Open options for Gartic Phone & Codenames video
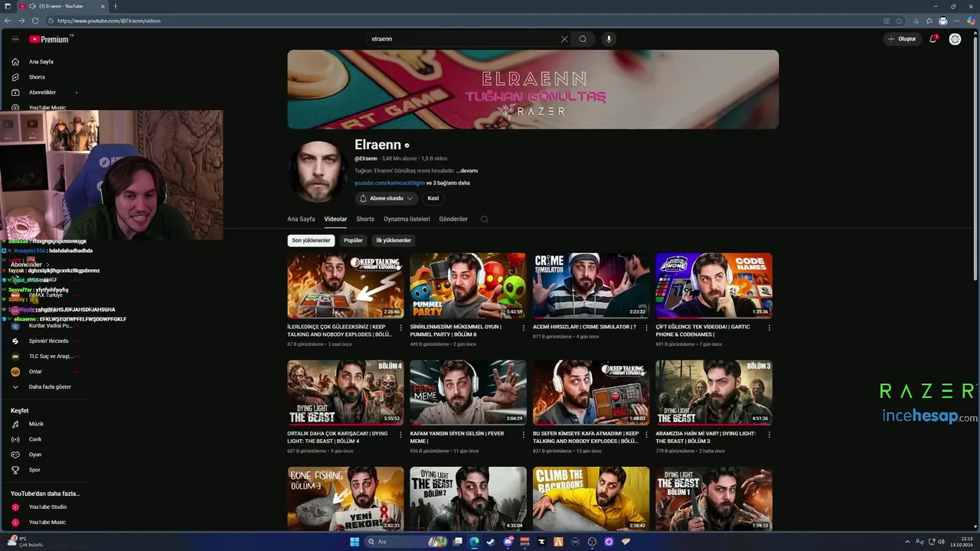Screen dimensions: 980x551 pos(769,328)
